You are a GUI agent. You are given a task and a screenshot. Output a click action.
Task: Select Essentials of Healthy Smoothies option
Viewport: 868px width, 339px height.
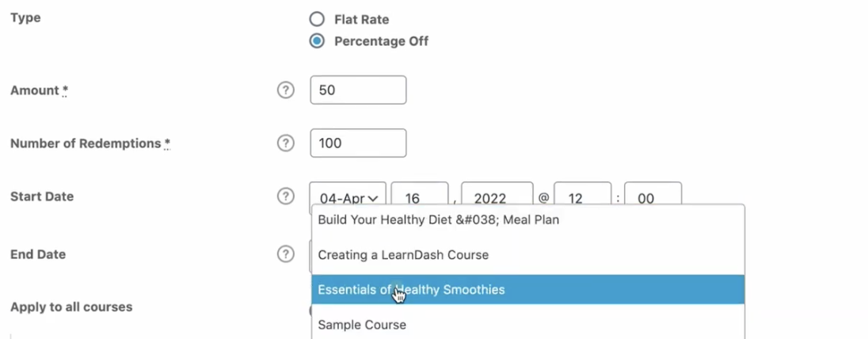(x=528, y=290)
